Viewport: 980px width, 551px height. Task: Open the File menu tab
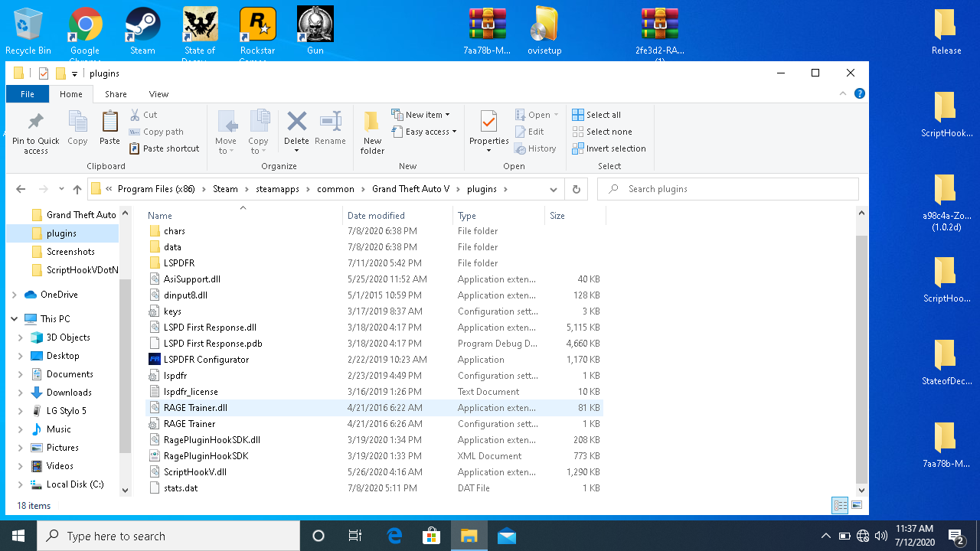pos(28,94)
